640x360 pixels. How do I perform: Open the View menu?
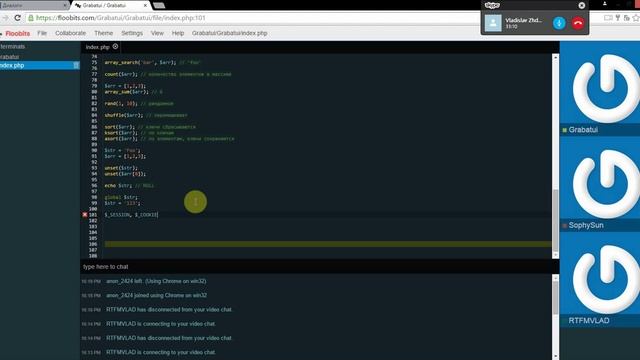[x=157, y=33]
